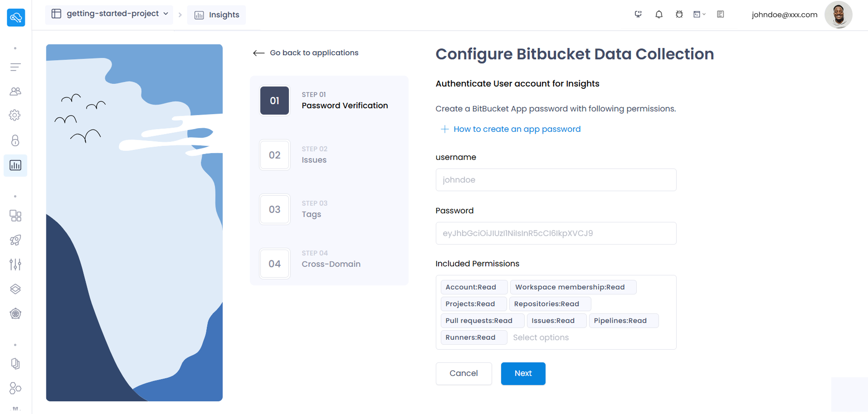Open the padlock security sidebar icon
This screenshot has width=868, height=414.
pos(15,140)
